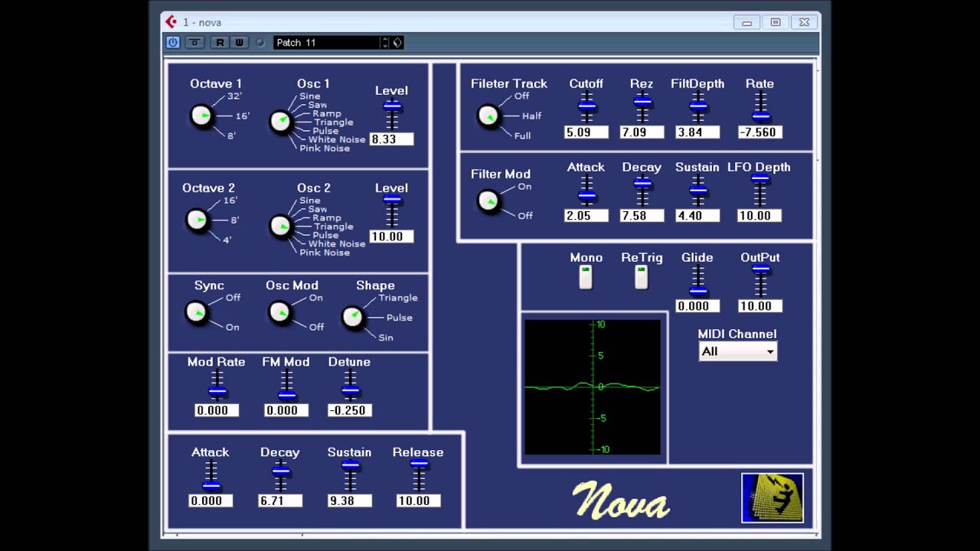980x551 pixels.
Task: Toggle the Osc Mod On/Off knob
Action: [x=279, y=313]
